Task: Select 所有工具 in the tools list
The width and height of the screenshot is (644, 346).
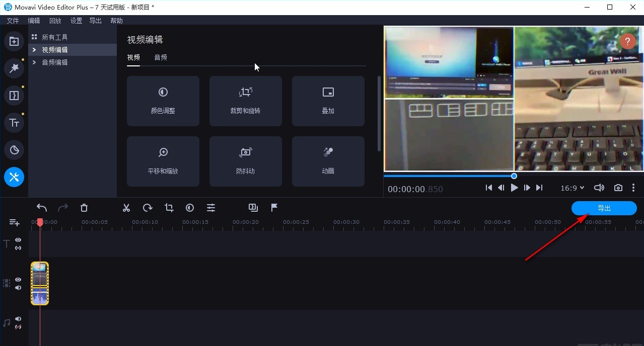Action: click(x=55, y=37)
